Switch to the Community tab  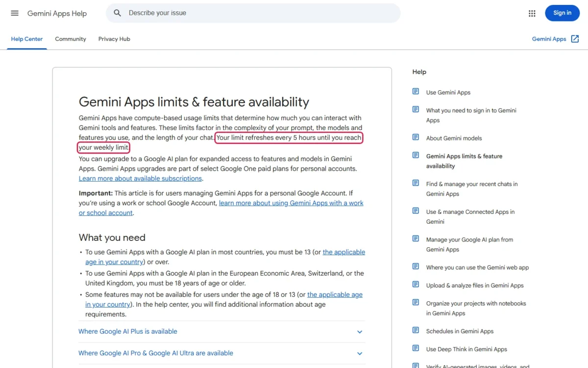coord(71,39)
